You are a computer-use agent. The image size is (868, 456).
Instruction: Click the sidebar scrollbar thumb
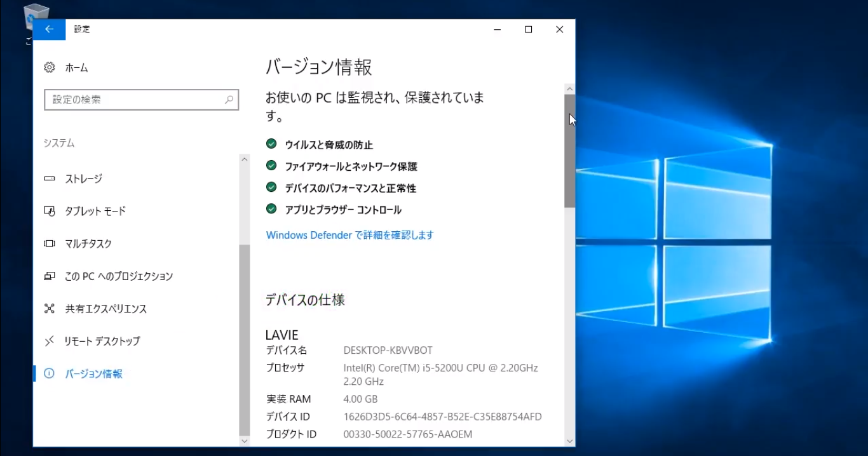pyautogui.click(x=245, y=339)
